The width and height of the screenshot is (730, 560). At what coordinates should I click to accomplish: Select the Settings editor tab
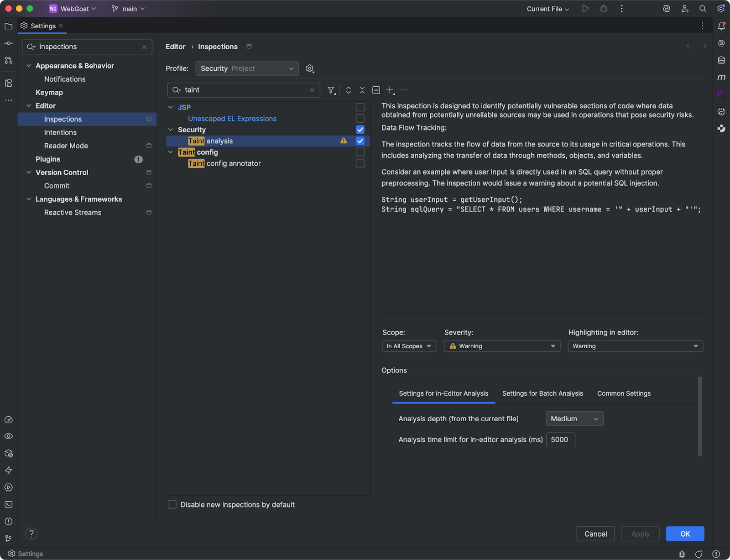tap(42, 26)
